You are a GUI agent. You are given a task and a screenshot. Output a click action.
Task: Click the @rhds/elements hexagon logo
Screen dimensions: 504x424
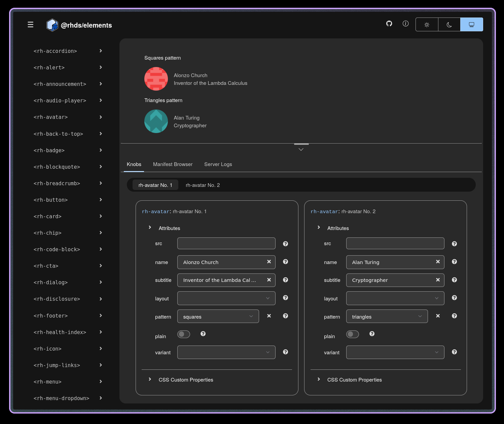pyautogui.click(x=52, y=25)
